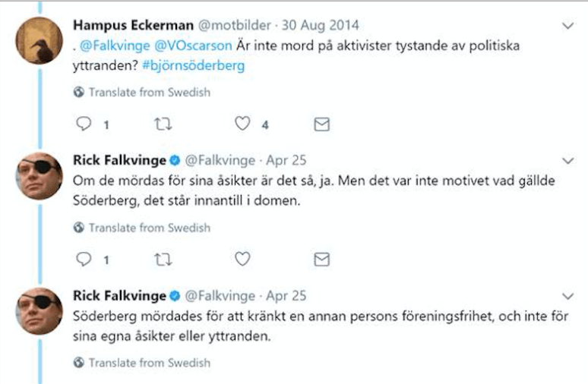Translate Falkvinge's first tweet from Swedish
This screenshot has width=588, height=384.
click(143, 228)
